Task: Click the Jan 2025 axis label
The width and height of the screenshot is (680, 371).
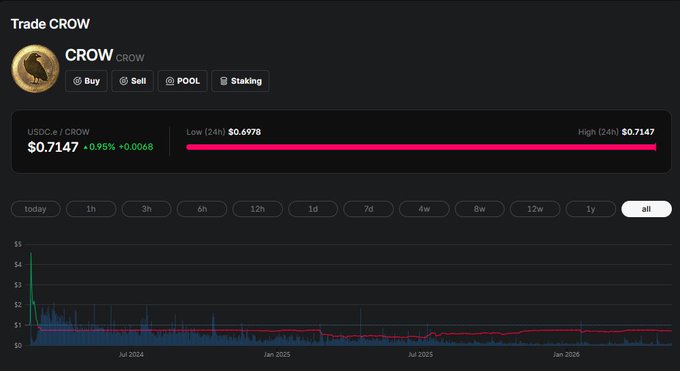Action: pyautogui.click(x=277, y=355)
